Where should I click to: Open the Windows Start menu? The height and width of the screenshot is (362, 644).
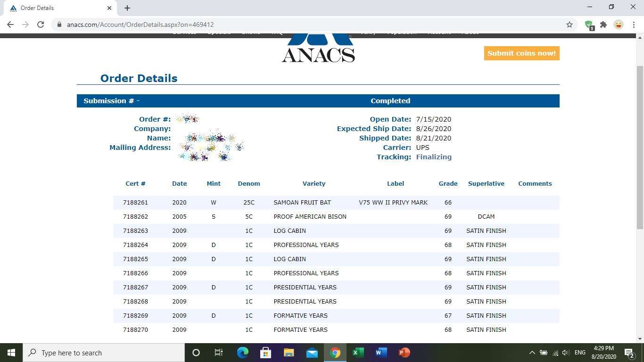coord(11,353)
